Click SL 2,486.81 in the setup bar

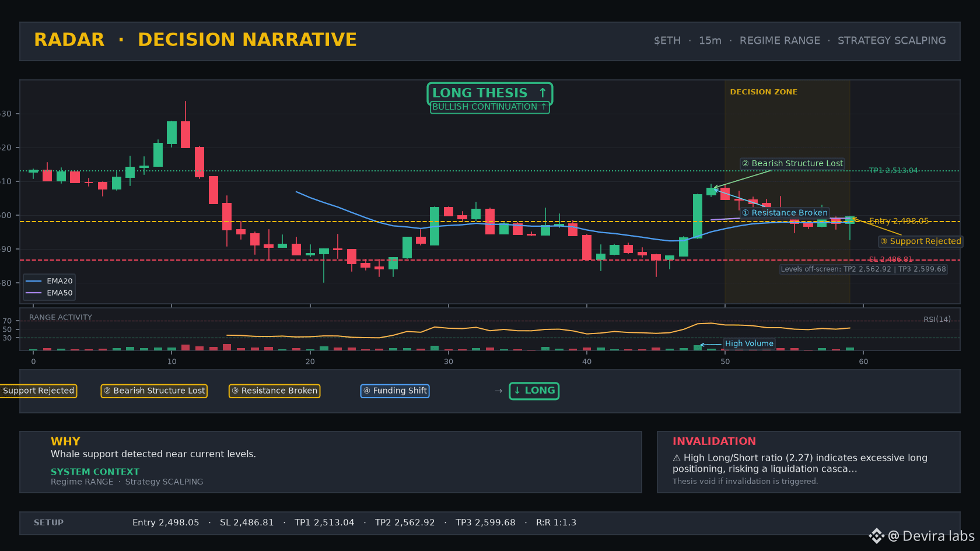[x=247, y=522]
